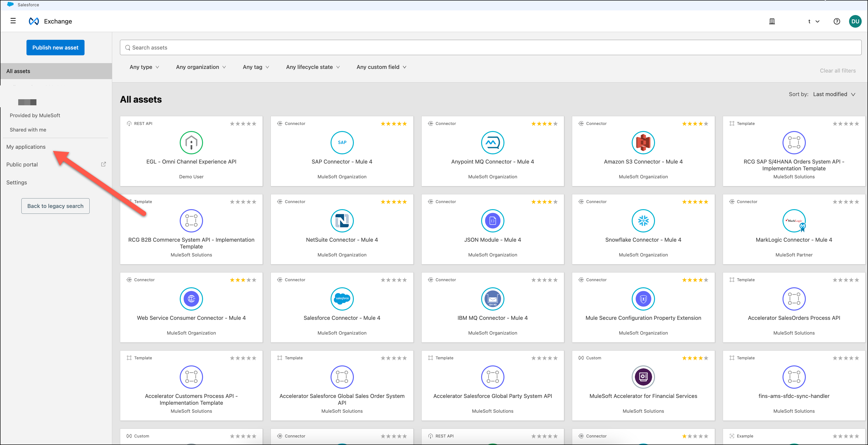Open IBM MQ Connector - Mule 4 title
868x445 pixels.
[x=493, y=318]
